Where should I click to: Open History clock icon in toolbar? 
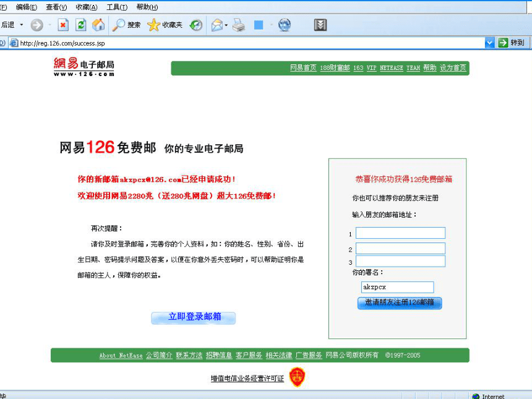[195, 25]
